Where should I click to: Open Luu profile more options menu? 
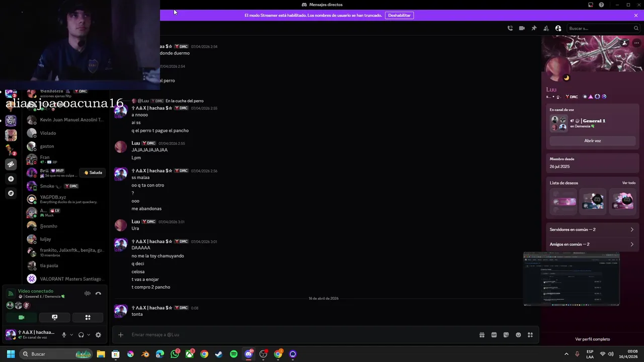tap(636, 43)
